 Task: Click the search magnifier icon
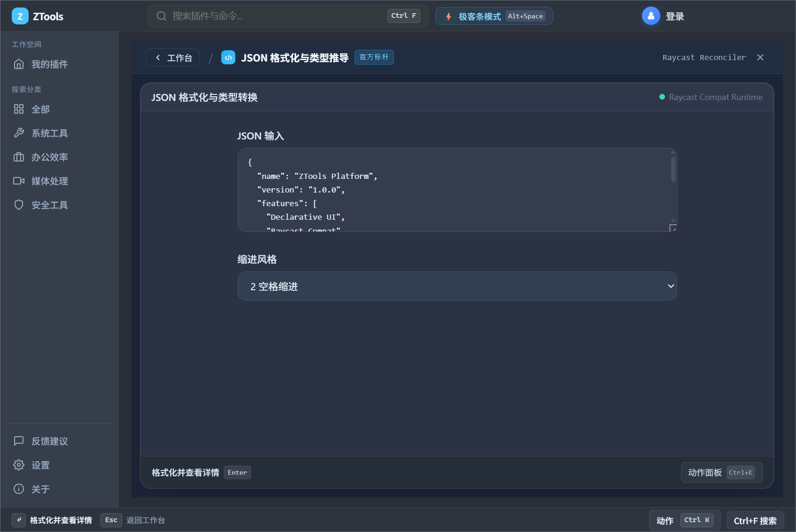point(162,16)
